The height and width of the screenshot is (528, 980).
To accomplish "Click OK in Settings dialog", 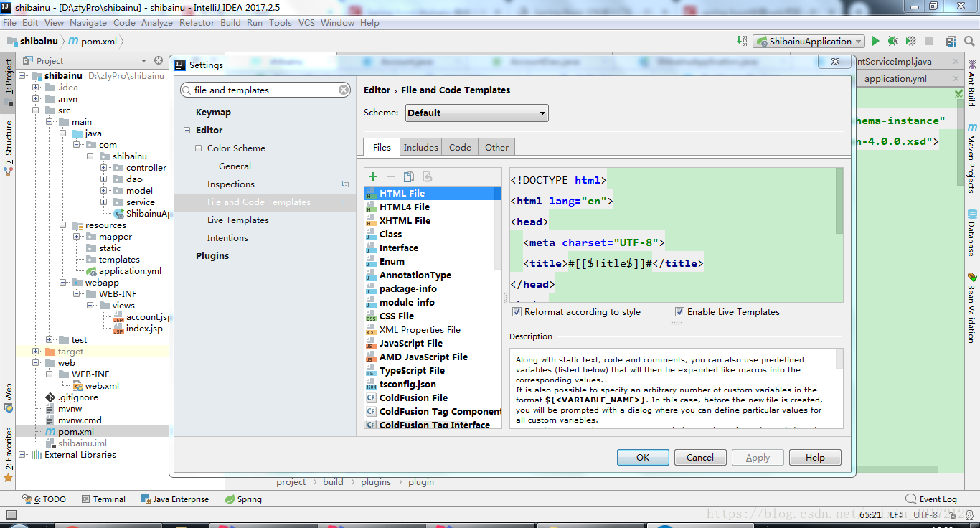I will [643, 457].
